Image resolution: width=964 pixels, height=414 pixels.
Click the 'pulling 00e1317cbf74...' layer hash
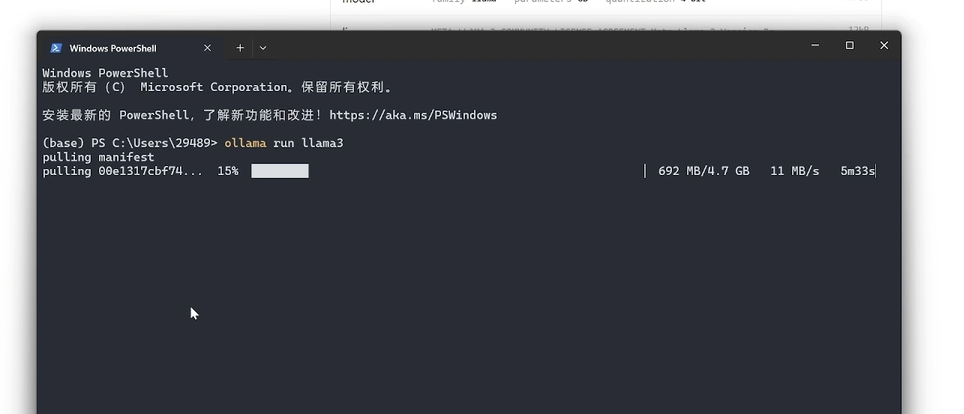122,171
